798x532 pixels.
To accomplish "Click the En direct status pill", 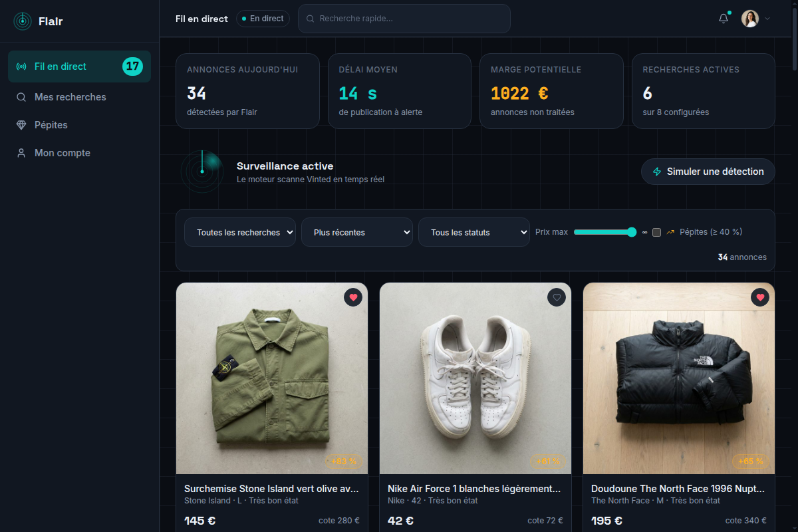I will pyautogui.click(x=263, y=19).
